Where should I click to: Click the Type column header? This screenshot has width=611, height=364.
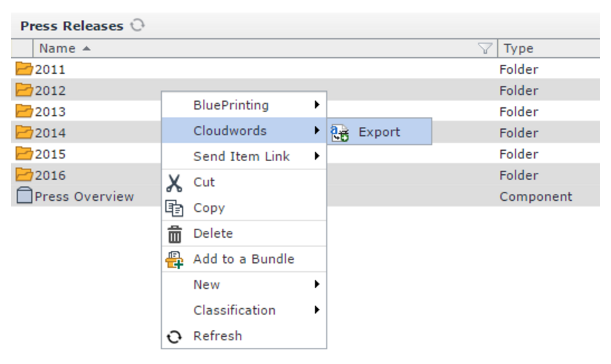[x=518, y=48]
